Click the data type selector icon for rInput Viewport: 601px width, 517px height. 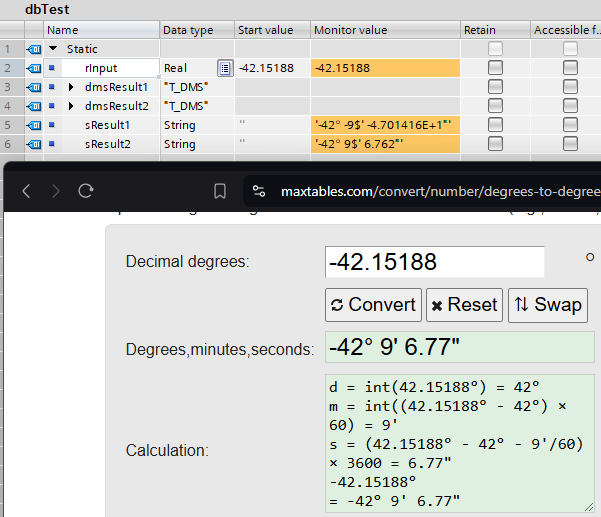pos(225,68)
